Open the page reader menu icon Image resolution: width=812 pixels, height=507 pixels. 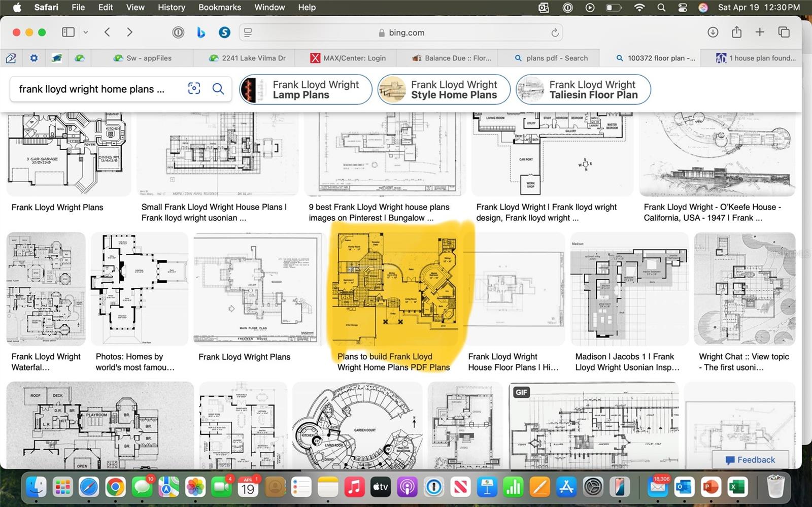point(248,32)
